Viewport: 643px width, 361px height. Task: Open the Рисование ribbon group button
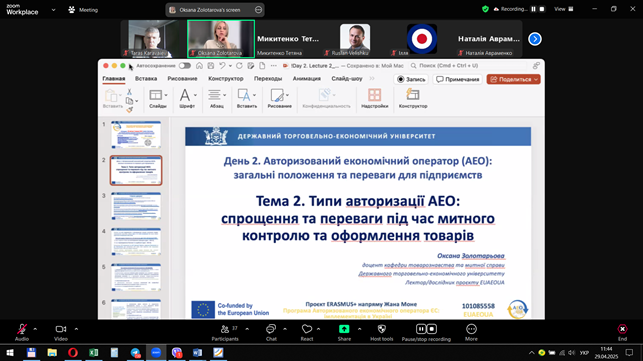tap(280, 98)
